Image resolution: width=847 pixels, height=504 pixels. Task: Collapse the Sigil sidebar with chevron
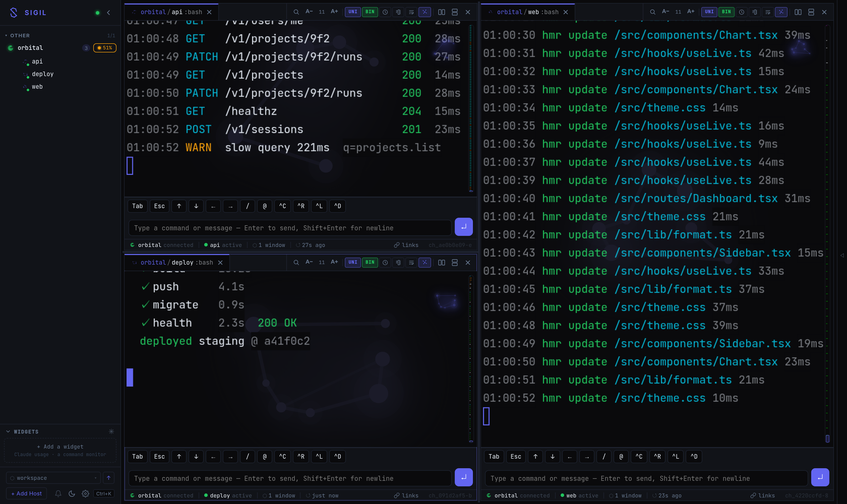(x=108, y=13)
